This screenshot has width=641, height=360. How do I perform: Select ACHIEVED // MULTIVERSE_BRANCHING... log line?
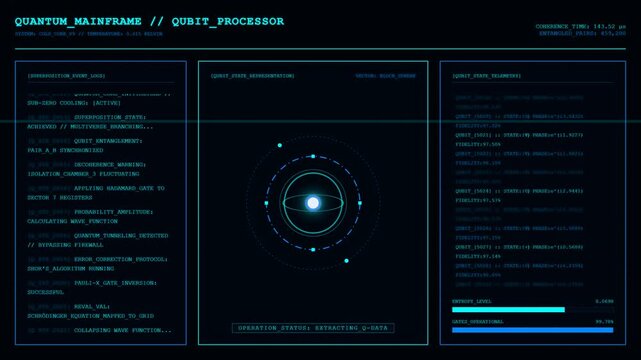click(x=90, y=127)
